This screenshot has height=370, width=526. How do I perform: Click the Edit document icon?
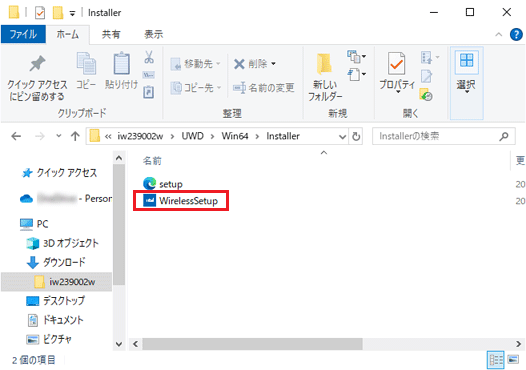click(x=426, y=76)
